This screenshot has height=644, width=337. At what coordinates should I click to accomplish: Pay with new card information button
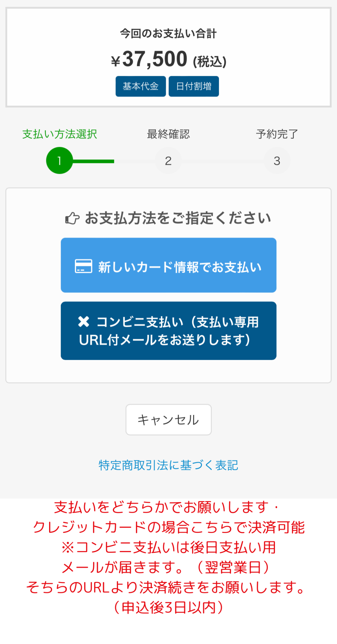[x=168, y=265]
